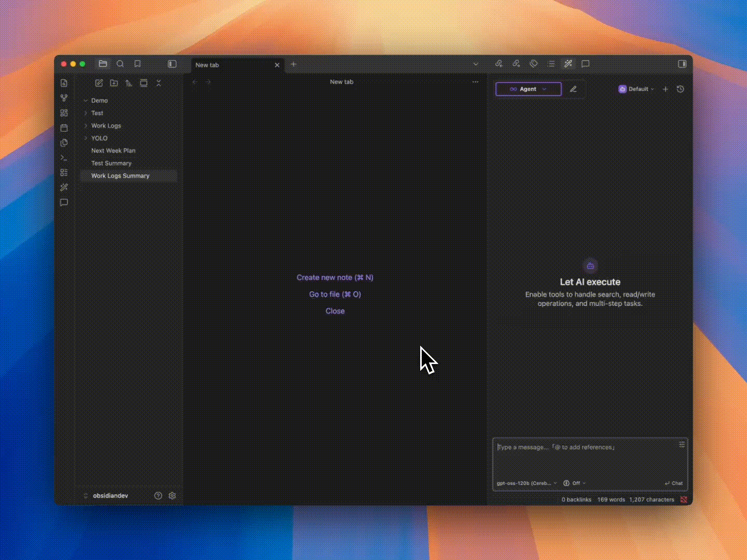
Task: Toggle the left sidebar panel
Action: point(172,64)
